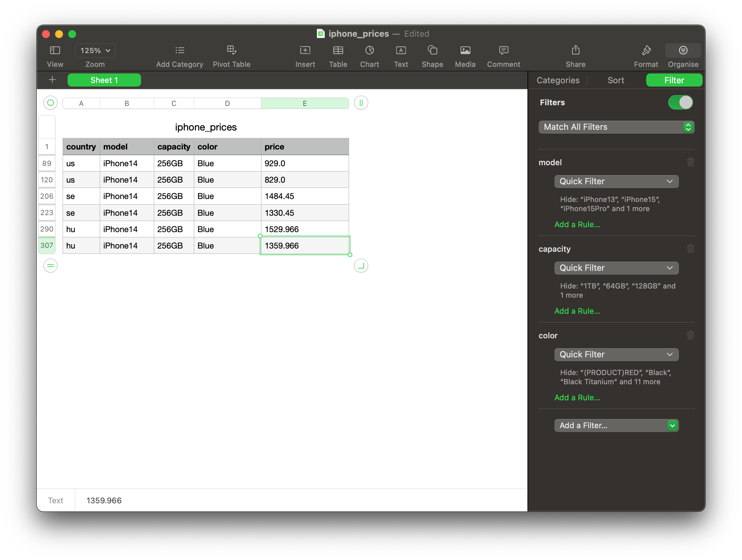Click Add a Rule under color filter
Viewport: 742px width, 560px height.
click(577, 398)
